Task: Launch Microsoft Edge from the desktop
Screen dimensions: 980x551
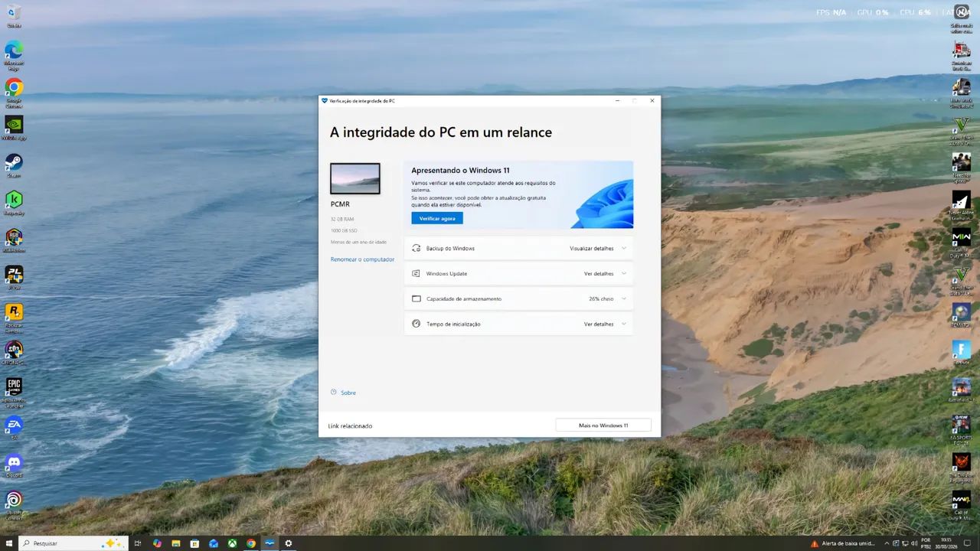Action: point(14,55)
